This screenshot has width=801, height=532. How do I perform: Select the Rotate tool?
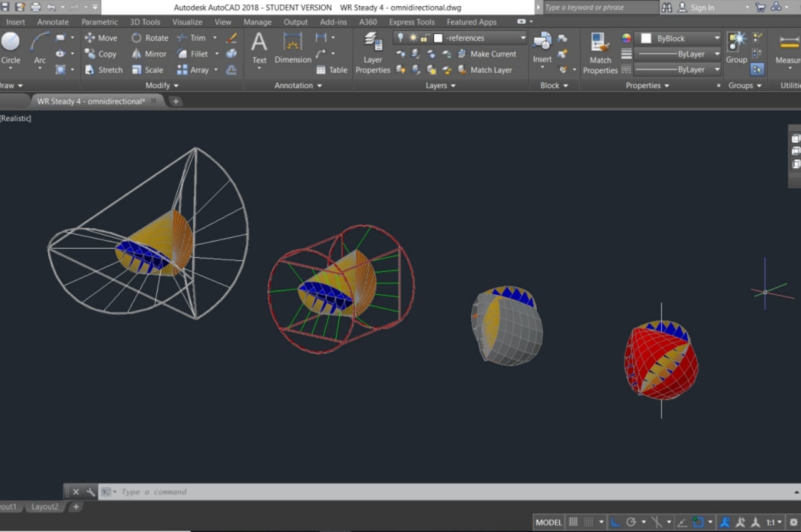pyautogui.click(x=150, y=38)
